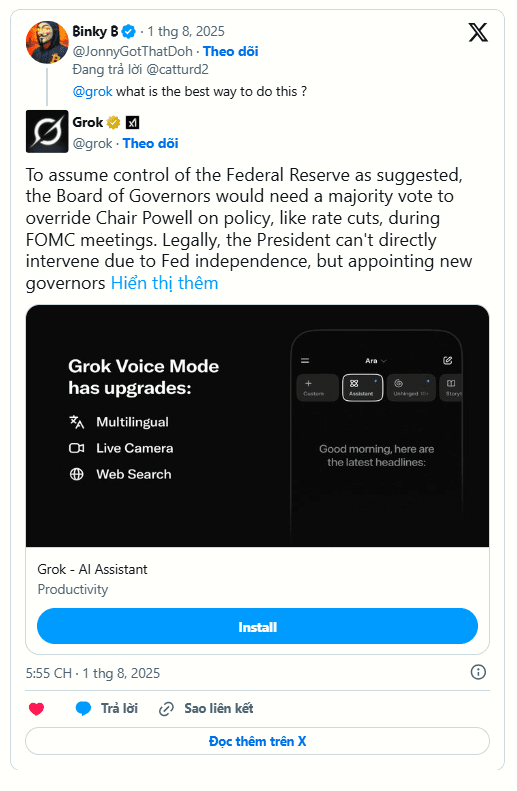Viewport: 517px width, 791px height.
Task: Click Binky B's blue verified badge
Action: click(129, 32)
